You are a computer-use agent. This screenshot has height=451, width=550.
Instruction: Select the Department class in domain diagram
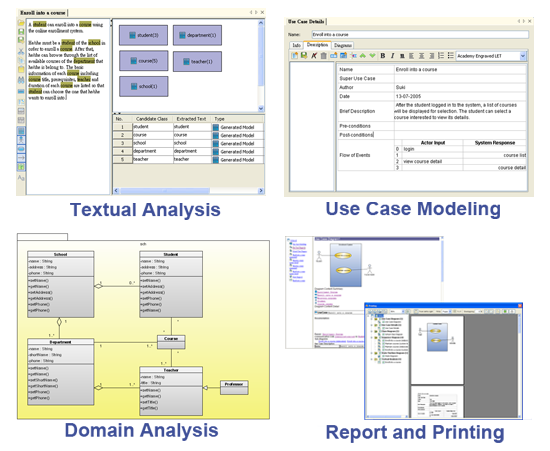[61, 372]
